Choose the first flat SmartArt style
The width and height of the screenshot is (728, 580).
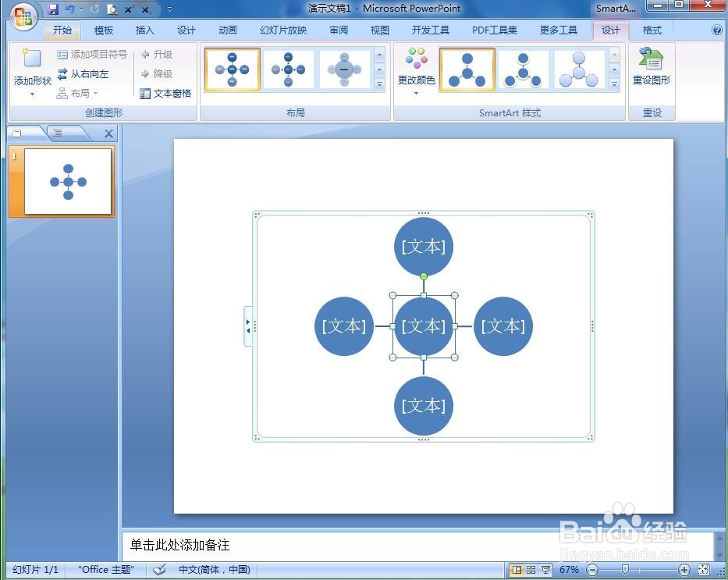point(467,69)
